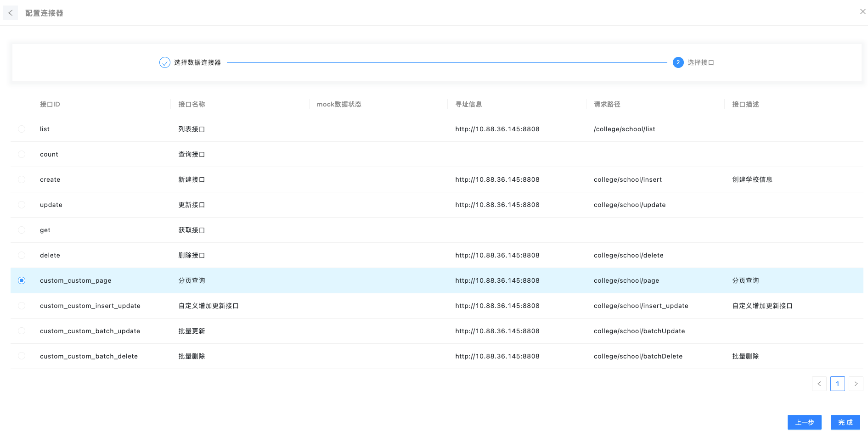Click the 寻址信息 column header
The width and height of the screenshot is (868, 431).
pyautogui.click(x=468, y=104)
